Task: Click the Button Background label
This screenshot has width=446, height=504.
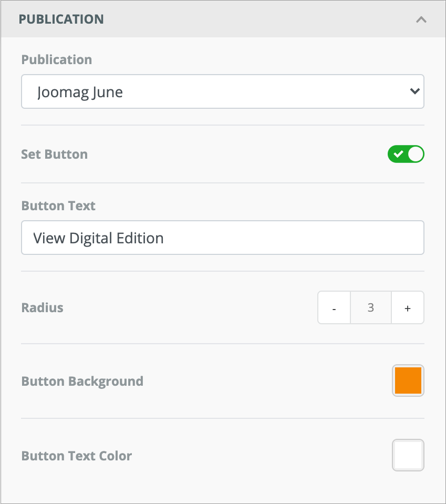Action: coord(82,381)
